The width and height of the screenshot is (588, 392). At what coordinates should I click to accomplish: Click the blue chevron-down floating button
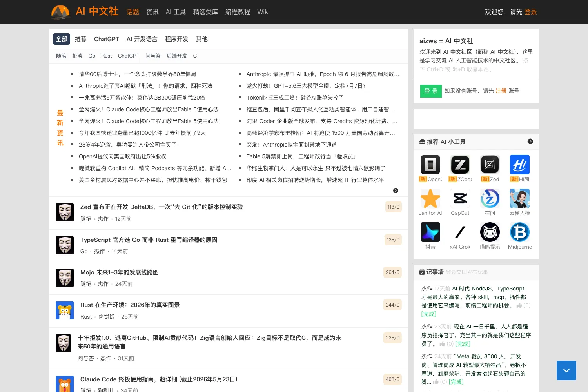click(x=566, y=370)
